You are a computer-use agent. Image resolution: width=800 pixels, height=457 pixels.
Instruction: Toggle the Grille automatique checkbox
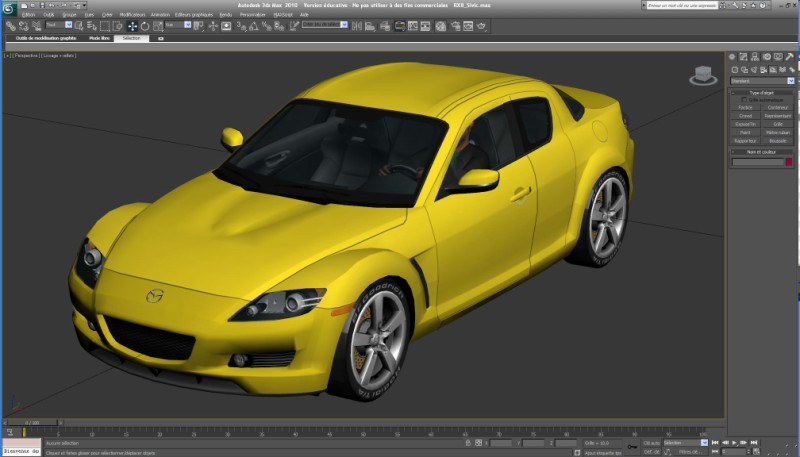(x=743, y=99)
